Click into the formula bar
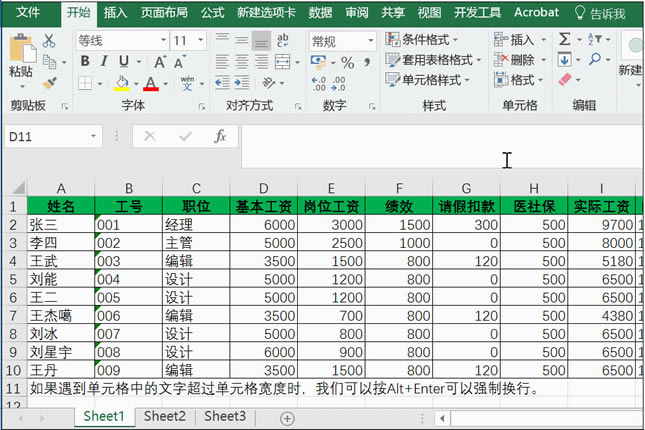This screenshot has width=645, height=430. [442, 146]
